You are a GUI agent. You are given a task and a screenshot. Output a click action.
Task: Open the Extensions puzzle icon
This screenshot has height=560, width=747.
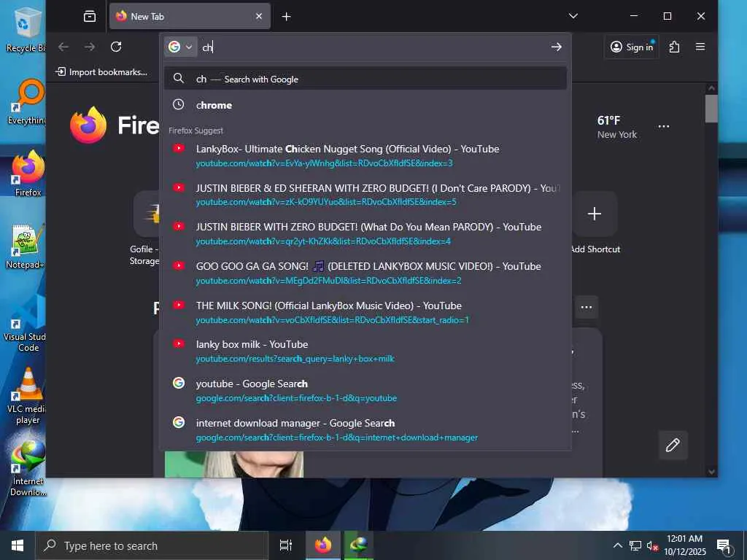click(674, 47)
